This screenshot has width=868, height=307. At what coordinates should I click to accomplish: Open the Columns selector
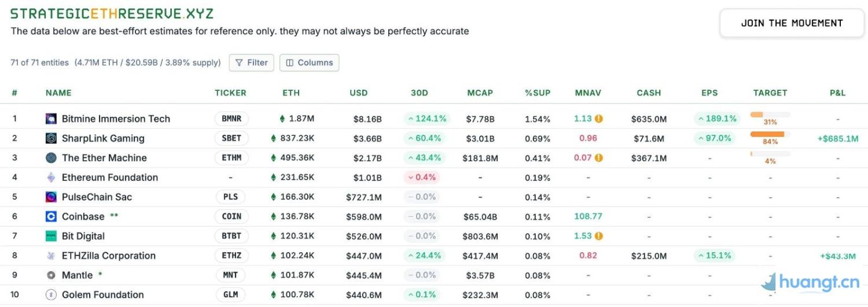pyautogui.click(x=309, y=62)
